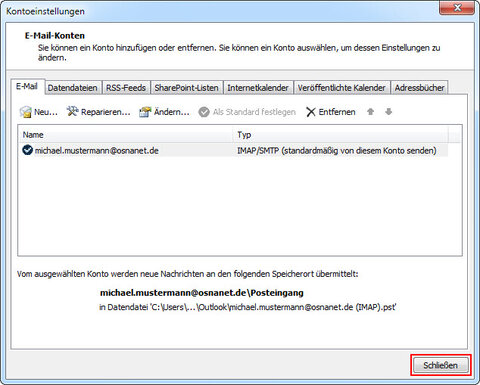Open the Veröffentlichte Kalender tab
The image size is (480, 385).
342,88
